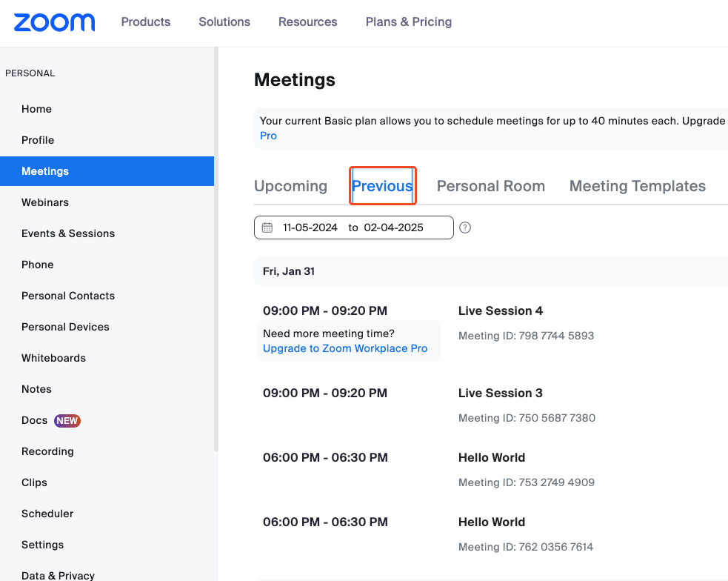Switch to the Upcoming tab
Screen dimensions: 728x581
[x=290, y=186]
